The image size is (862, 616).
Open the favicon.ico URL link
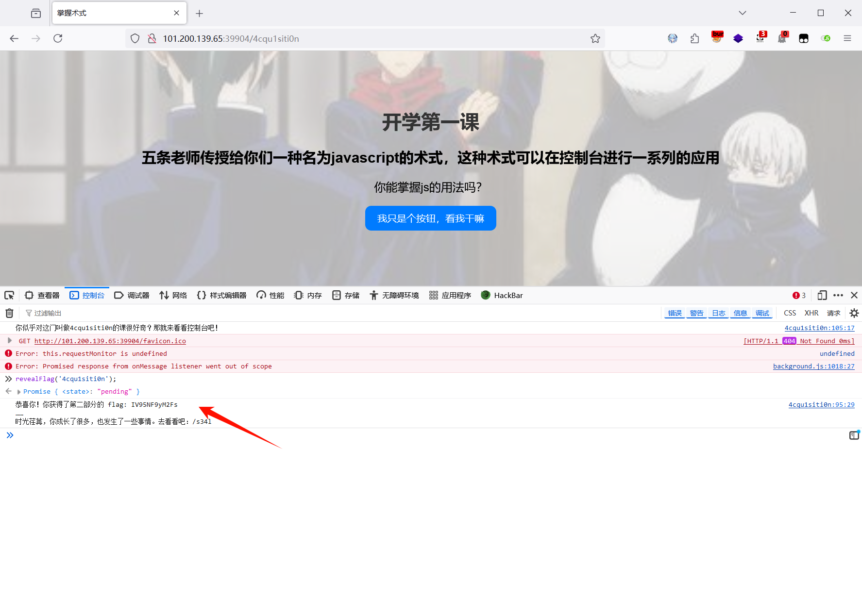coord(110,341)
